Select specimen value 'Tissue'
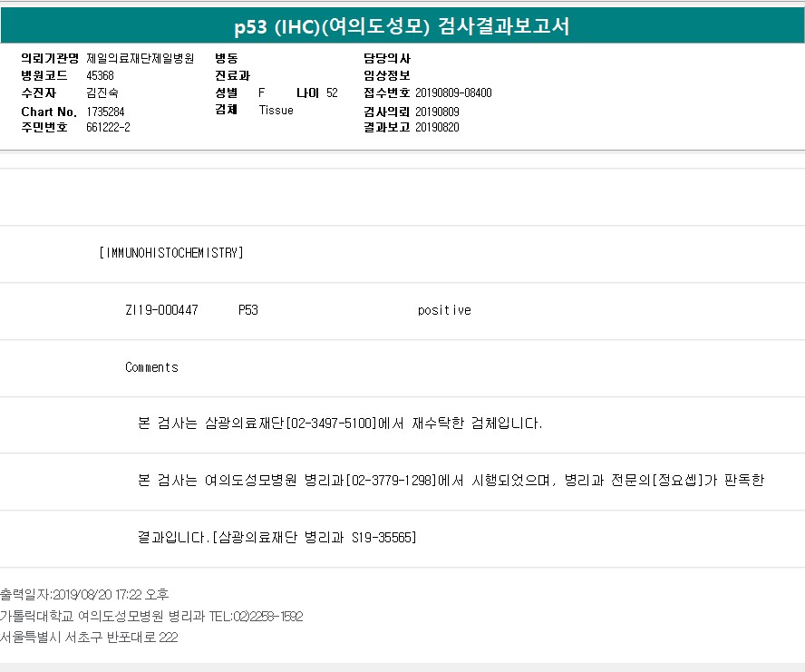This screenshot has height=672, width=805. tap(276, 110)
